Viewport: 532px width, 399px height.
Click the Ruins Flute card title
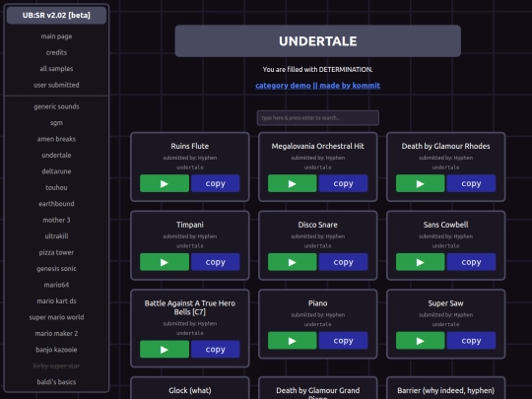pyautogui.click(x=190, y=146)
